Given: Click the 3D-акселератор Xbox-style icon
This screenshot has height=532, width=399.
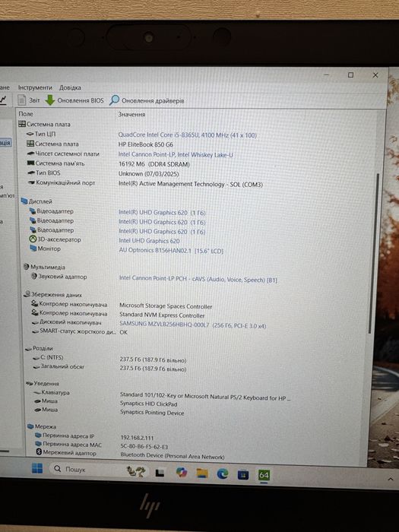Looking at the screenshot, I should [x=33, y=239].
